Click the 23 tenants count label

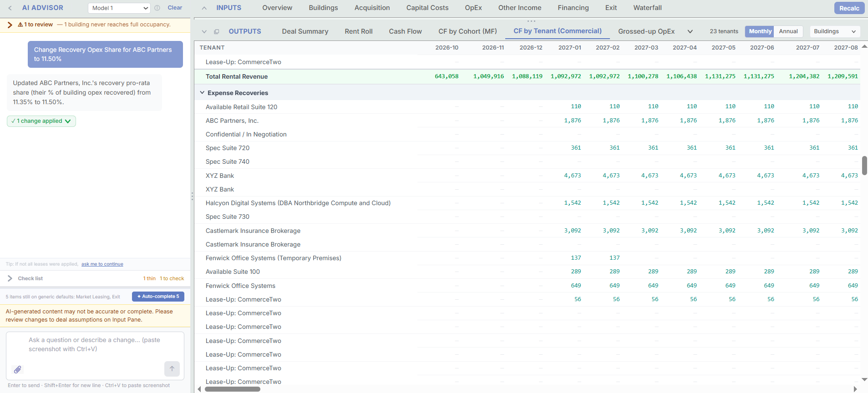724,31
